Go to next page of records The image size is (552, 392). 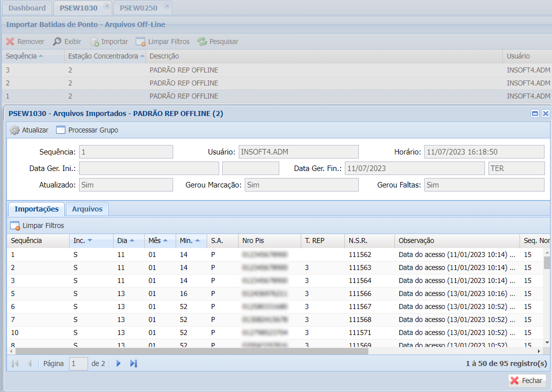119,363
